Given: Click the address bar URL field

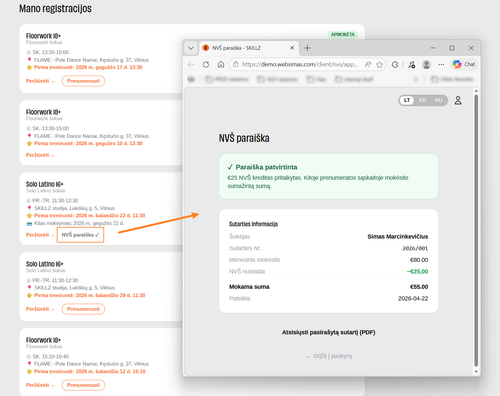Looking at the screenshot, I should tap(300, 64).
